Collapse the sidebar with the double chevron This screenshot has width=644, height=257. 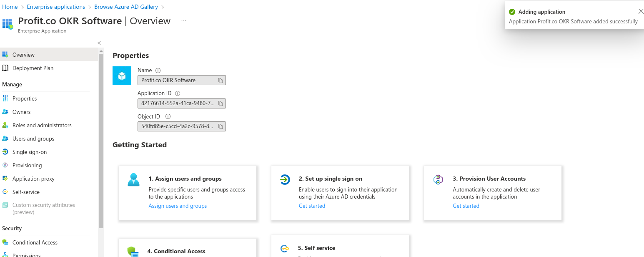click(99, 43)
